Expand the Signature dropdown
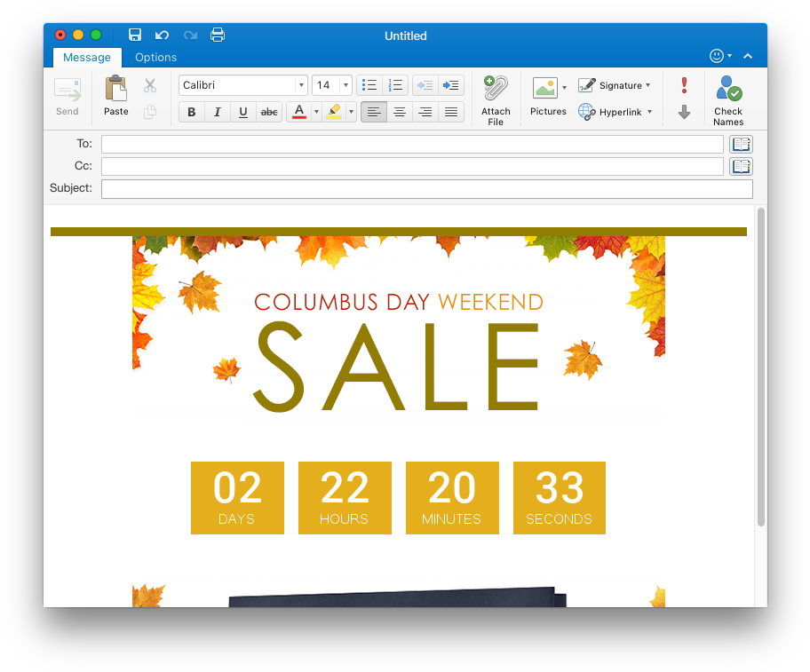The image size is (810, 672). [646, 85]
